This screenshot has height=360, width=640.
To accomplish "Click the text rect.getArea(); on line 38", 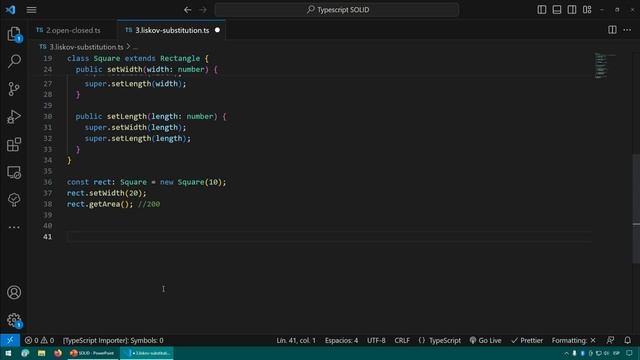I will click(x=100, y=204).
